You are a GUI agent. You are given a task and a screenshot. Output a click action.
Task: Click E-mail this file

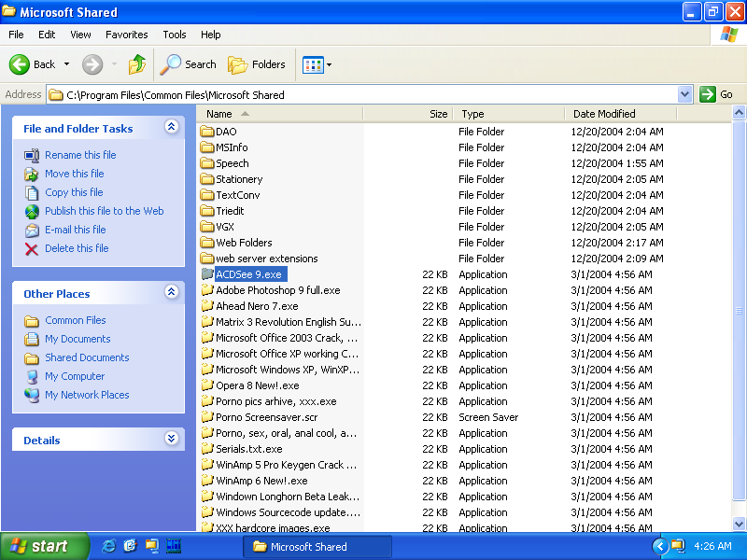(76, 230)
